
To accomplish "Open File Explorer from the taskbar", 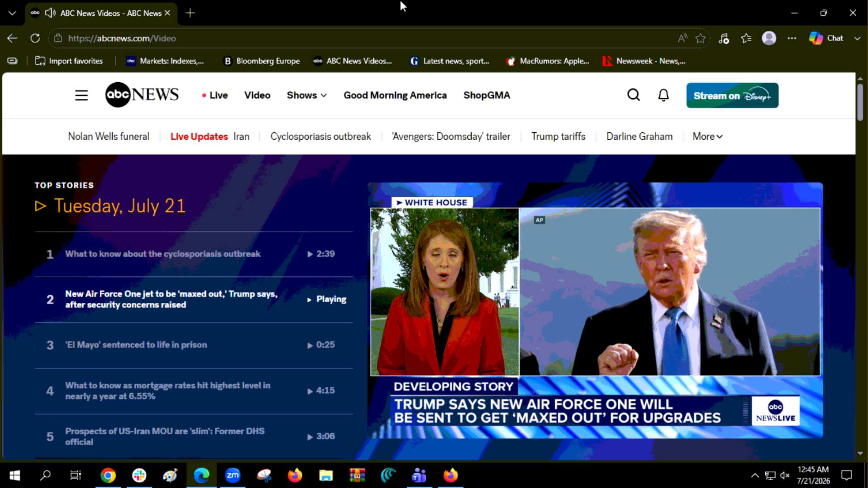I will 326,475.
